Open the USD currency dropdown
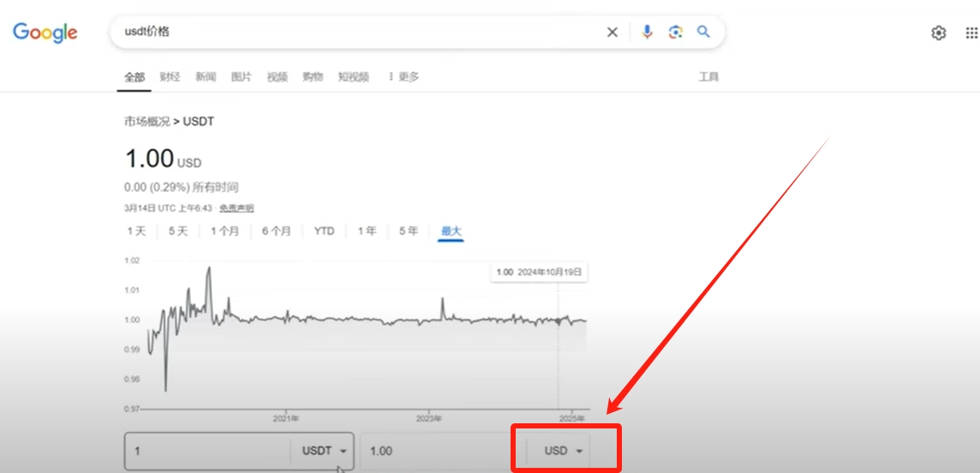 (565, 451)
